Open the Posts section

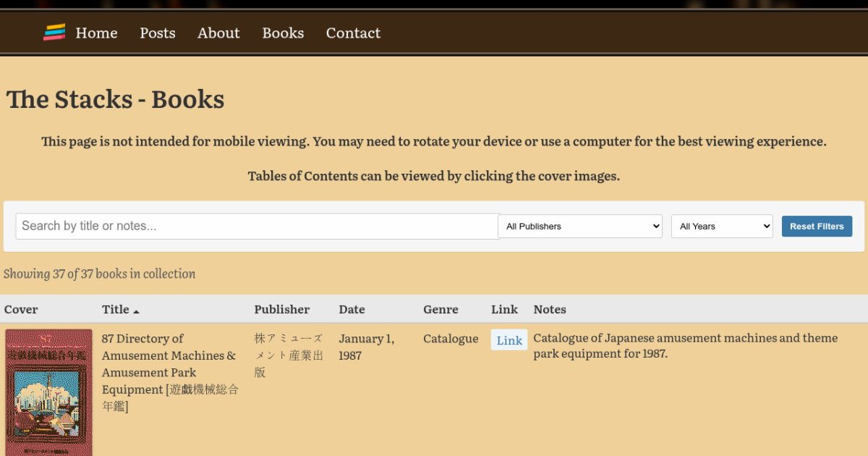click(x=158, y=33)
